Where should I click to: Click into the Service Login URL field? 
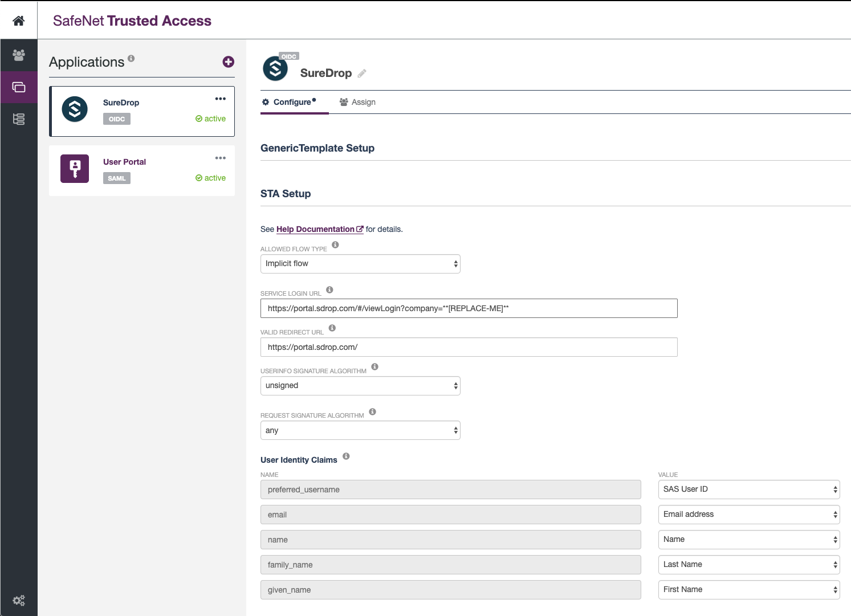click(469, 308)
